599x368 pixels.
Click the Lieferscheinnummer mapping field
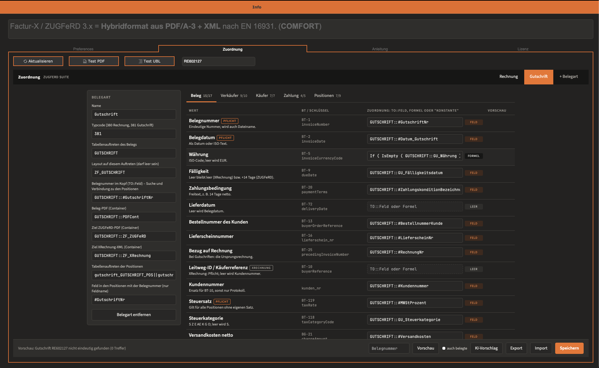pyautogui.click(x=415, y=238)
